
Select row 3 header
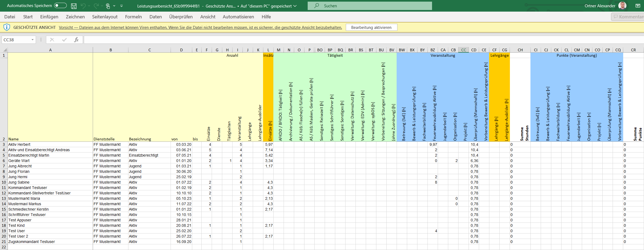[x=4, y=144]
